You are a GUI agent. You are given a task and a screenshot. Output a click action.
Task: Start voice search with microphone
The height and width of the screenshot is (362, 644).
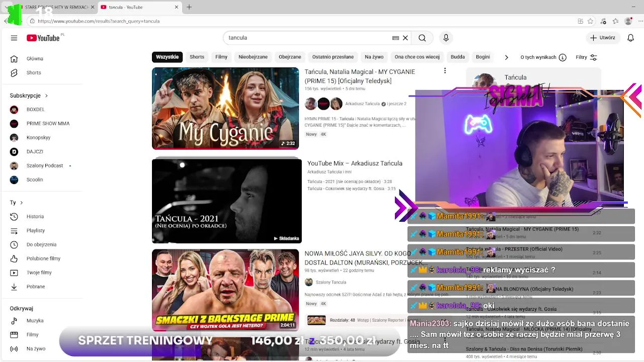pos(446,38)
